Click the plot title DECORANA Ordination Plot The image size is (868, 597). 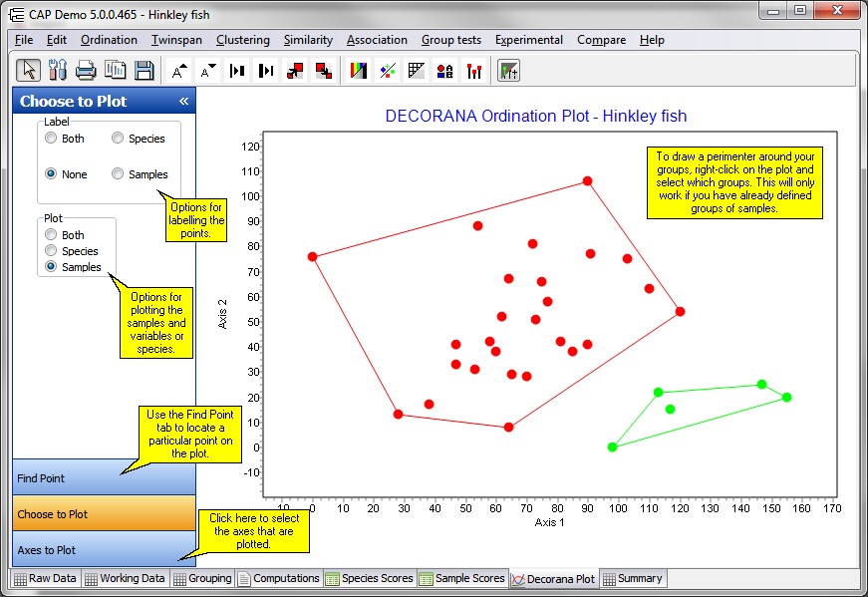(536, 116)
